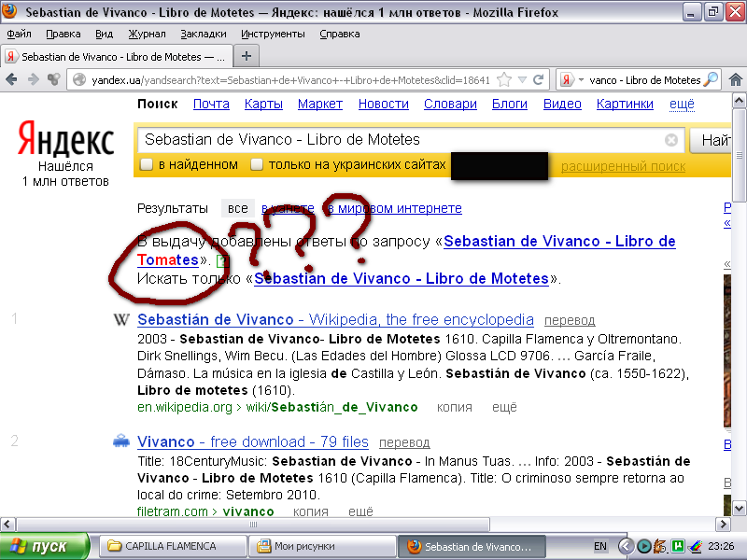Click in the browser address bar
The image size is (747, 560).
pyautogui.click(x=290, y=80)
